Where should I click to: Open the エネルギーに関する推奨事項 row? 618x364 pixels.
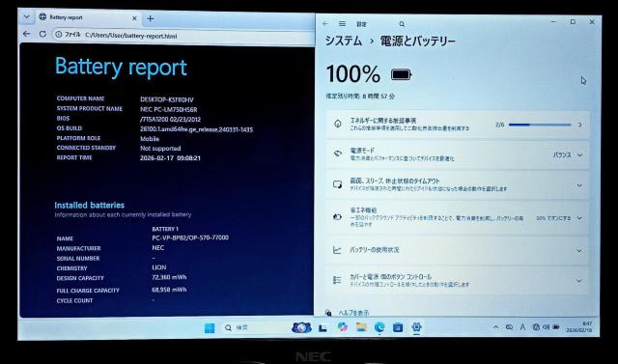(x=458, y=125)
